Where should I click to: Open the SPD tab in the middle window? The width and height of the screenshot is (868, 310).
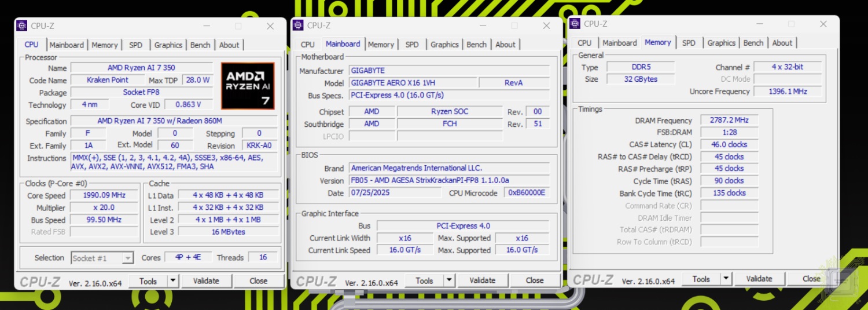(x=412, y=44)
